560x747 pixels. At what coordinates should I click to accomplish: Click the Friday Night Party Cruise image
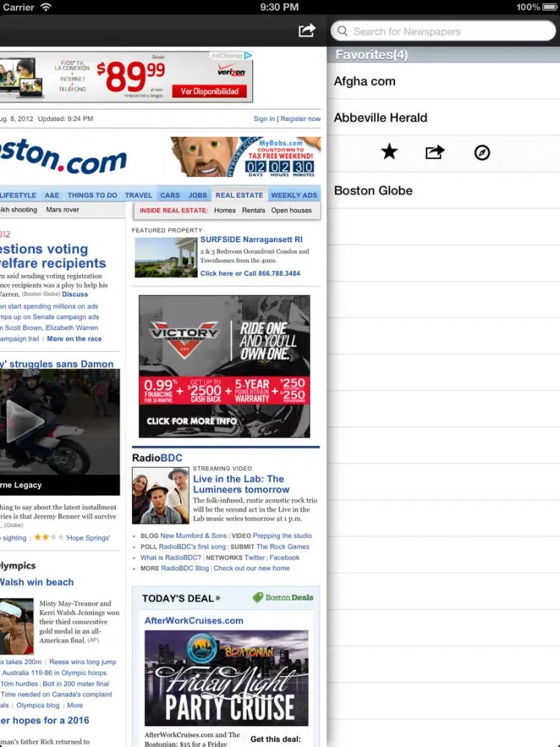pos(226,678)
